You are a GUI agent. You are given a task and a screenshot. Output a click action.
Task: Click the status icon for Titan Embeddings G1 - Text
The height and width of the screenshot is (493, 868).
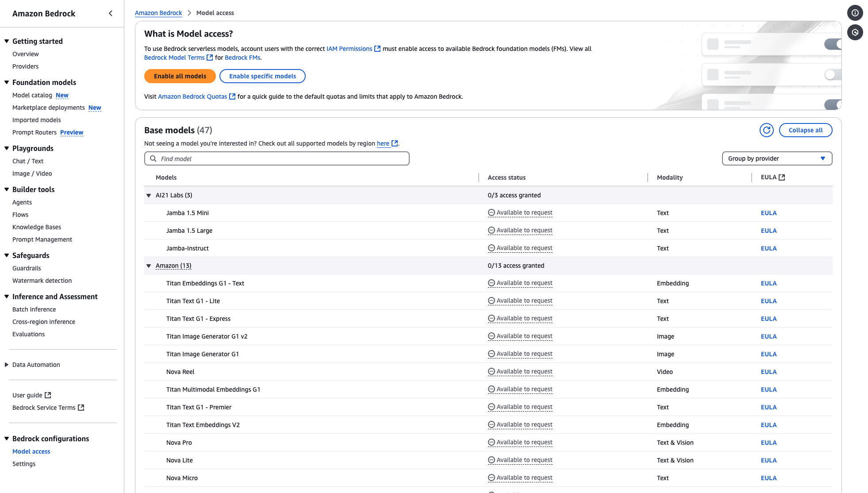coord(491,283)
